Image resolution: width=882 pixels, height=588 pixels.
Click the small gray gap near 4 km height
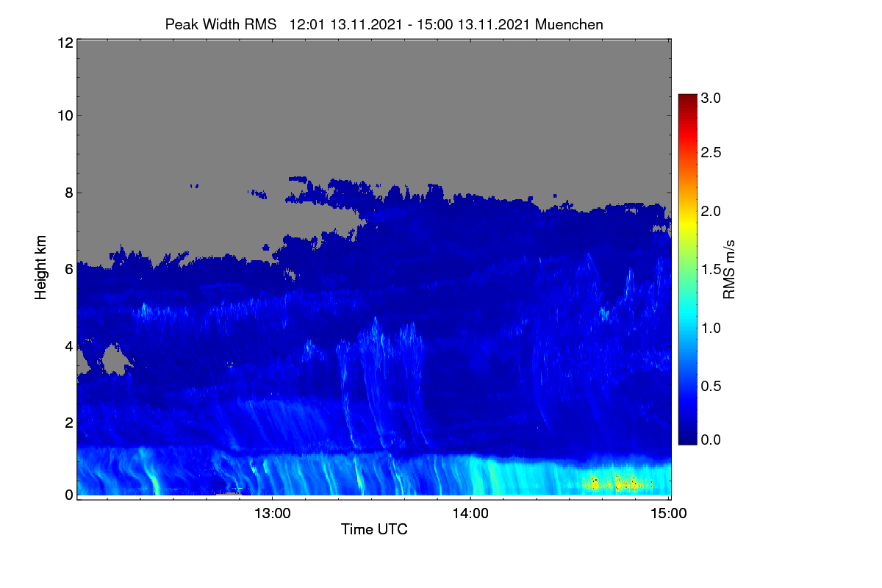pos(116,359)
